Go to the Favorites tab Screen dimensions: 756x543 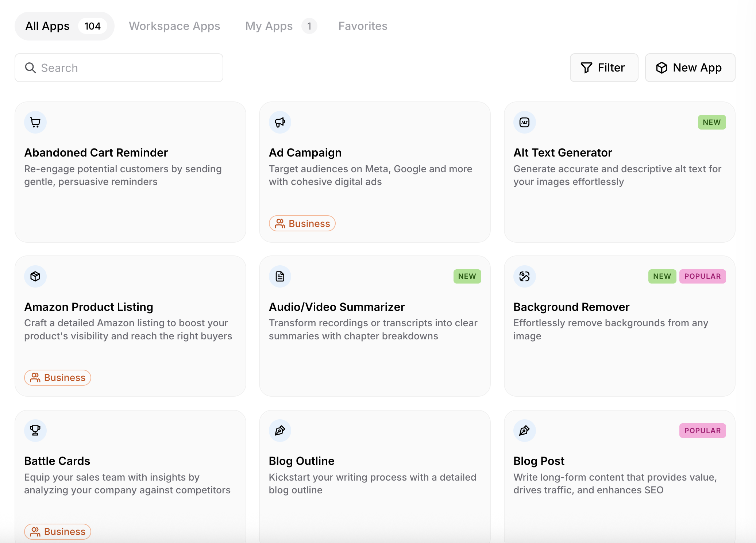click(363, 26)
